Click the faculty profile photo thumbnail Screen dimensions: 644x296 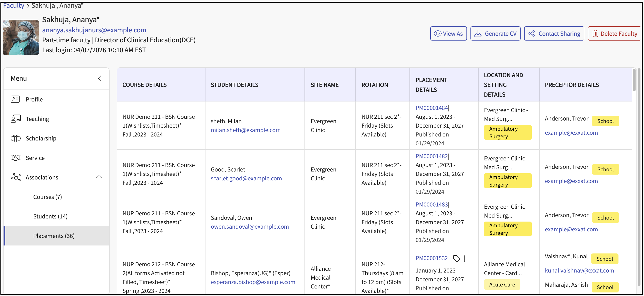point(21,37)
